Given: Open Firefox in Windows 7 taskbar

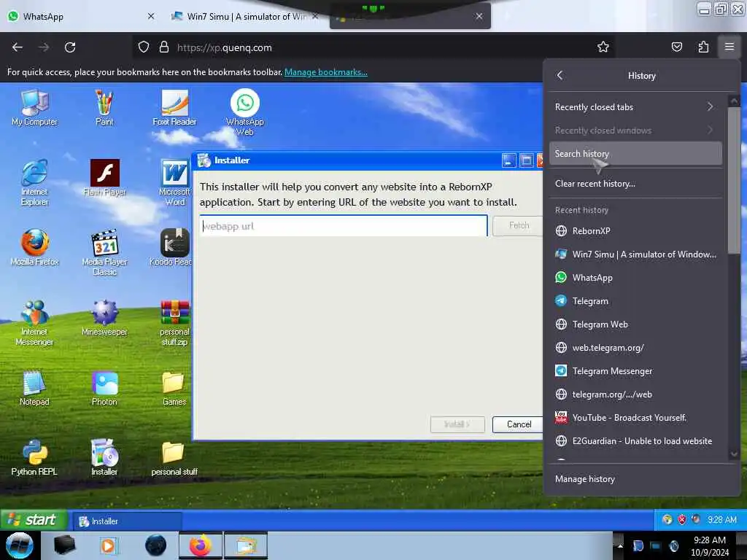Looking at the screenshot, I should click(200, 545).
